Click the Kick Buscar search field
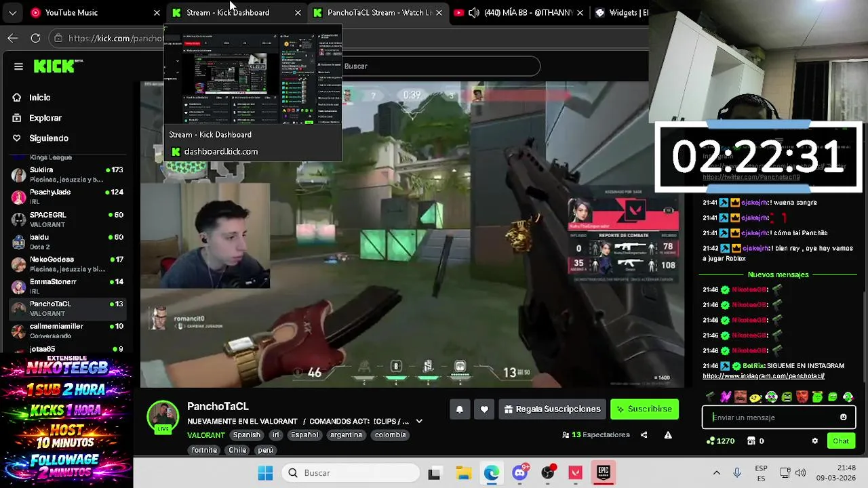868x488 pixels. 439,66
